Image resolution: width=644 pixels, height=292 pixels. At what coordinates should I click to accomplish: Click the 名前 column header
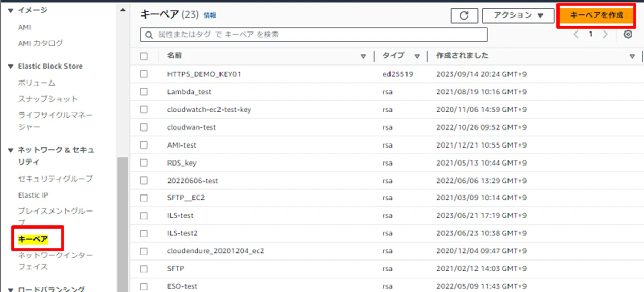coord(175,56)
